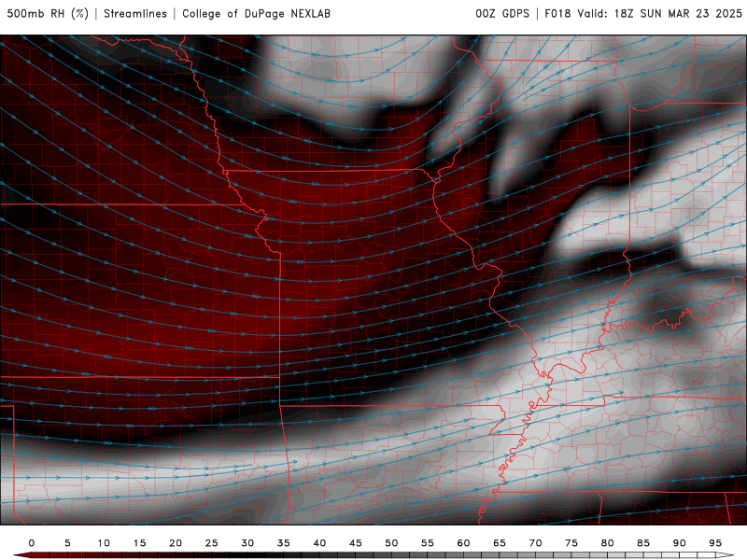This screenshot has width=747, height=560.
Task: Click the 15 label on the RH colorbar
Action: tap(139, 543)
